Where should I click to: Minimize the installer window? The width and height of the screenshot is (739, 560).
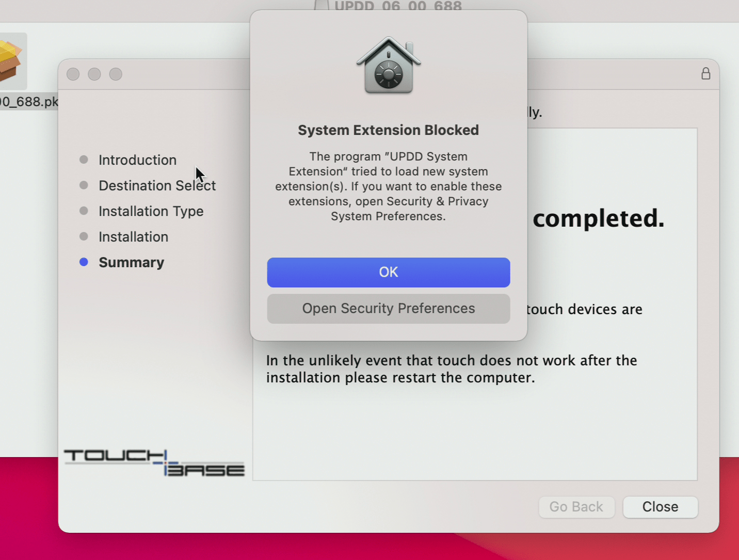click(94, 74)
